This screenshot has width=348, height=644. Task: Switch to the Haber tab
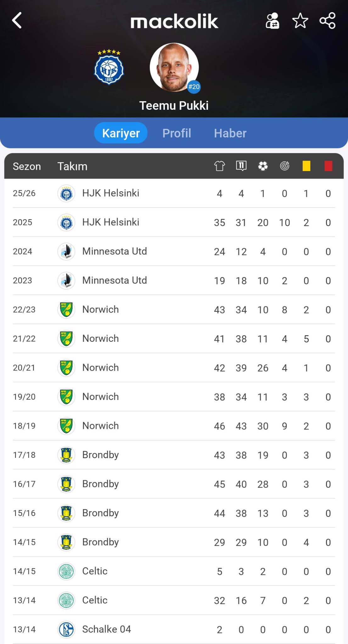pos(230,133)
